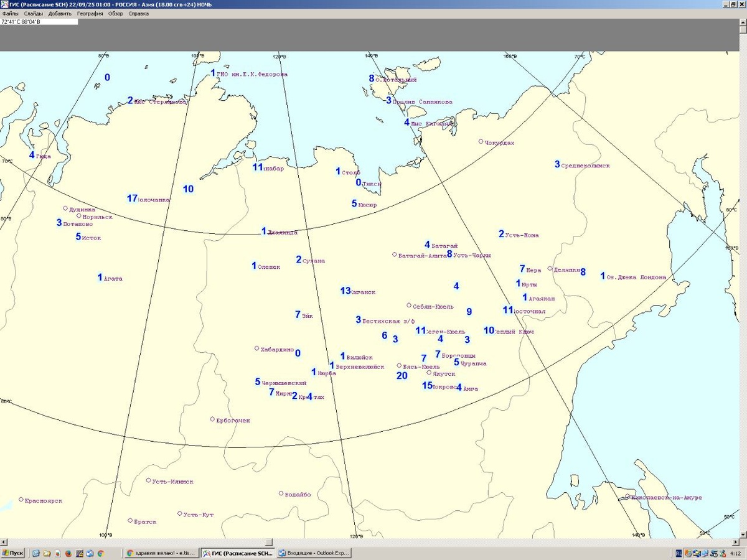This screenshot has height=560, width=747.
Task: Click the RU language indicator in tray
Action: [679, 553]
